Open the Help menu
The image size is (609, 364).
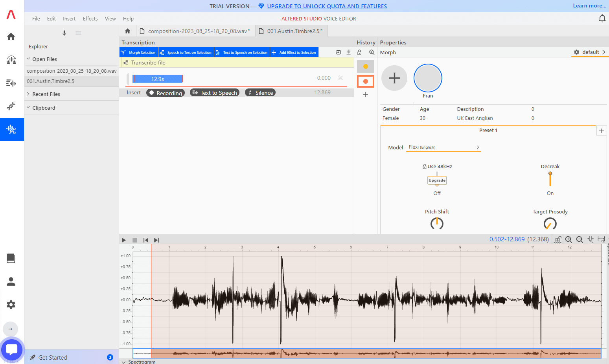pyautogui.click(x=128, y=18)
